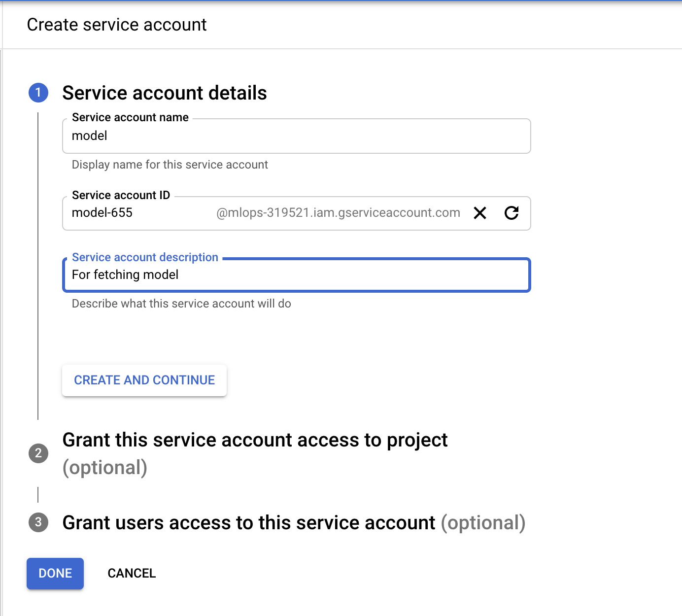682x616 pixels.
Task: Click the Service account name field
Action: (296, 136)
